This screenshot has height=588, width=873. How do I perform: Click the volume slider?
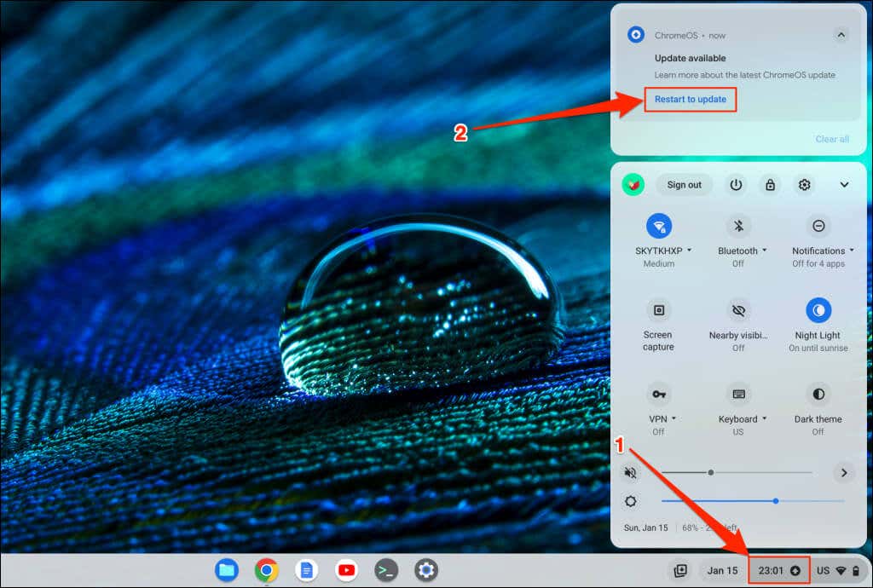pos(737,473)
